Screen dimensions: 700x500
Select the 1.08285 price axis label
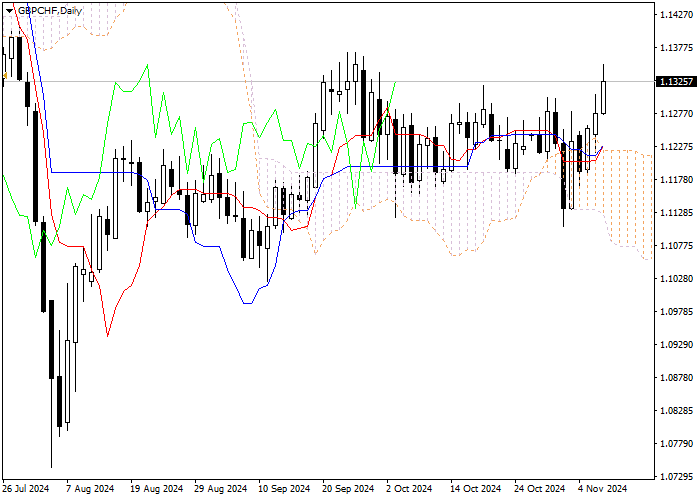click(676, 411)
